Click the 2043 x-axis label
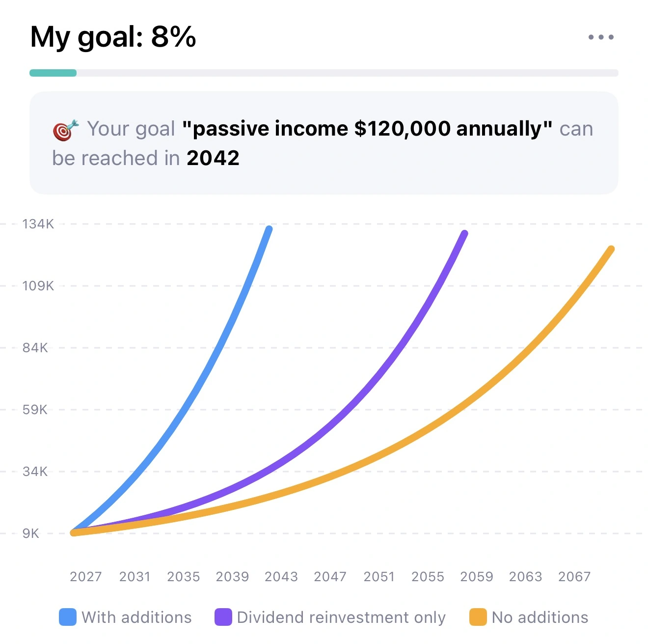 [281, 577]
